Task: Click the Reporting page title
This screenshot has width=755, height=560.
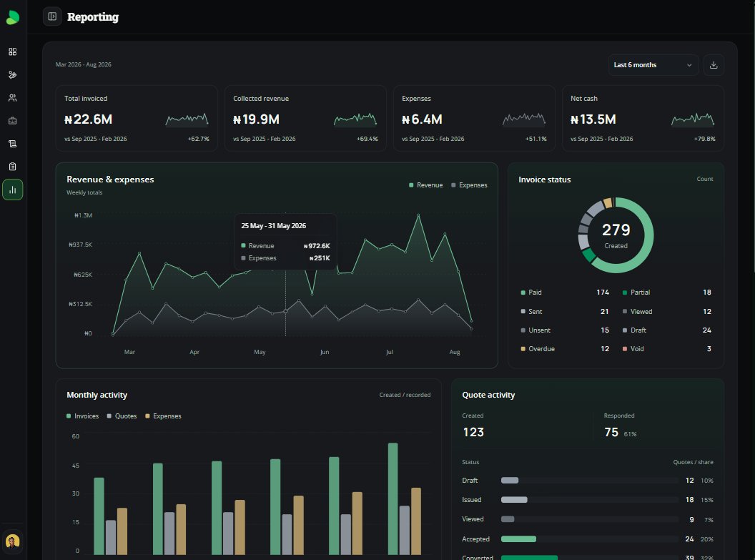Action: pyautogui.click(x=93, y=17)
